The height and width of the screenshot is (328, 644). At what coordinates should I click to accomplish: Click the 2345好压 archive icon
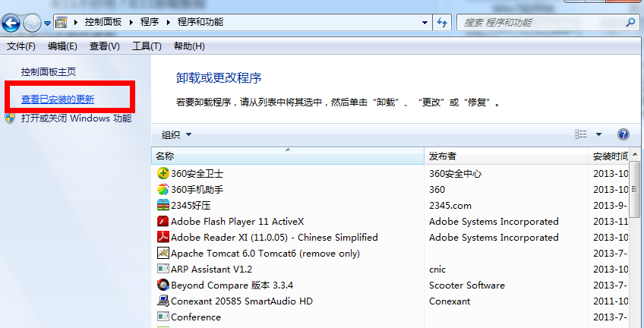tap(163, 205)
